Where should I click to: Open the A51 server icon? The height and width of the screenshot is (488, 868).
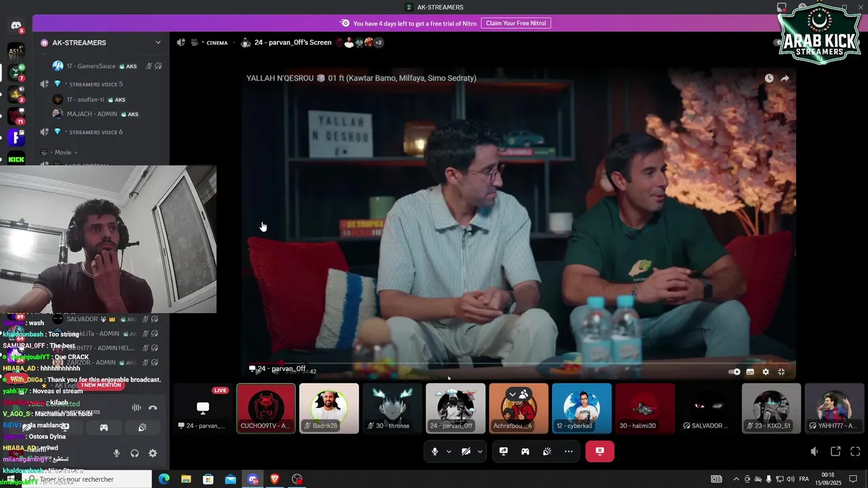tap(16, 51)
